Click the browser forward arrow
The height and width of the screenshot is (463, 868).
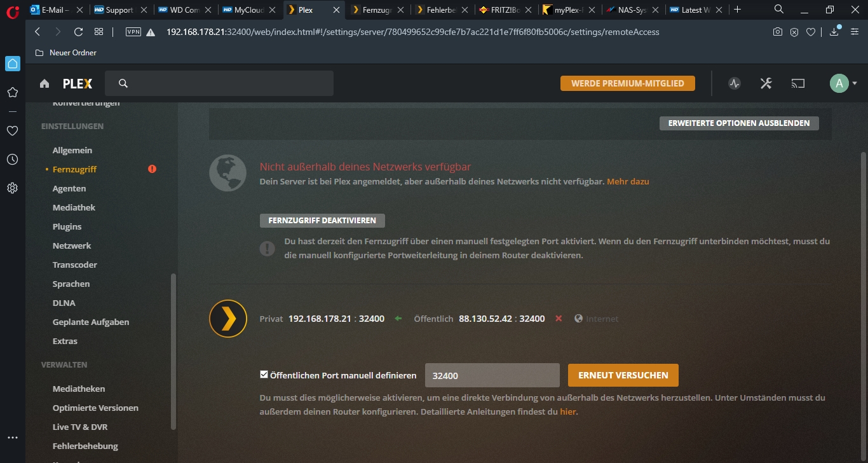point(58,32)
